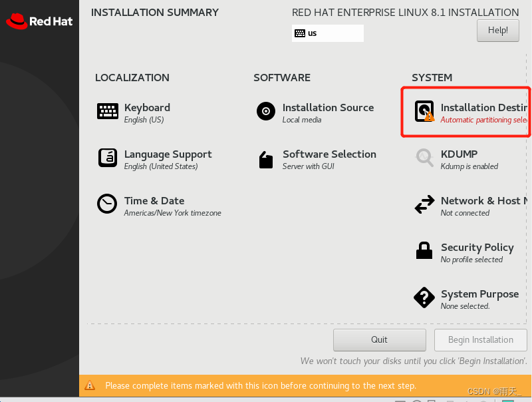Click the Red Hat logo
This screenshot has width=532, height=402.
click(x=39, y=21)
